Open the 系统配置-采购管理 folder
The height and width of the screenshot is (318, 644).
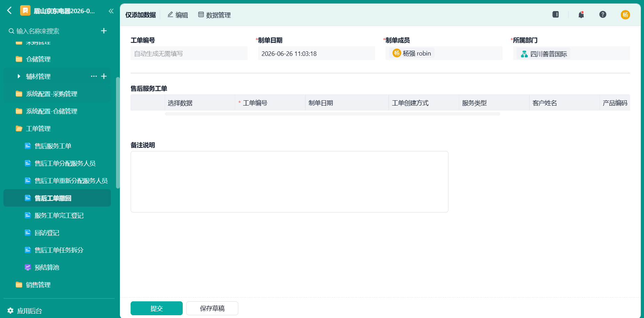click(x=57, y=94)
